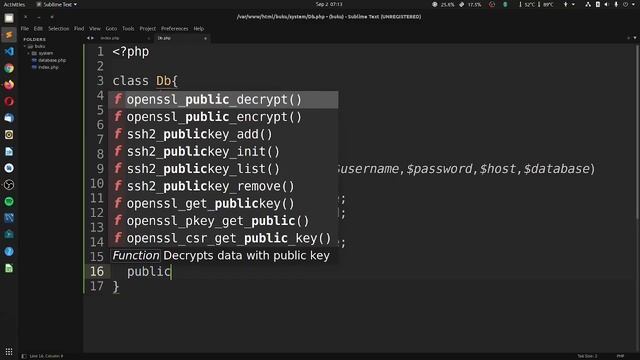Open the Preferences menu
The image size is (640, 360).
pos(175,29)
